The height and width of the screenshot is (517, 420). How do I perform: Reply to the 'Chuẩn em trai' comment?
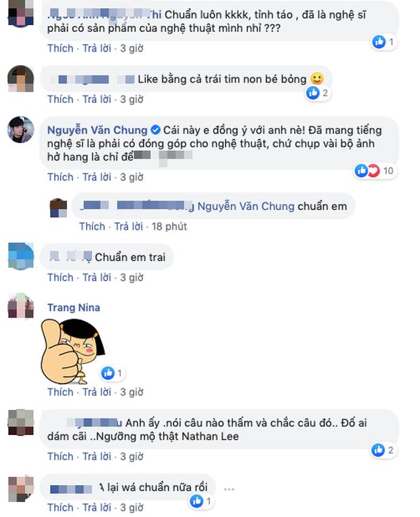point(97,278)
